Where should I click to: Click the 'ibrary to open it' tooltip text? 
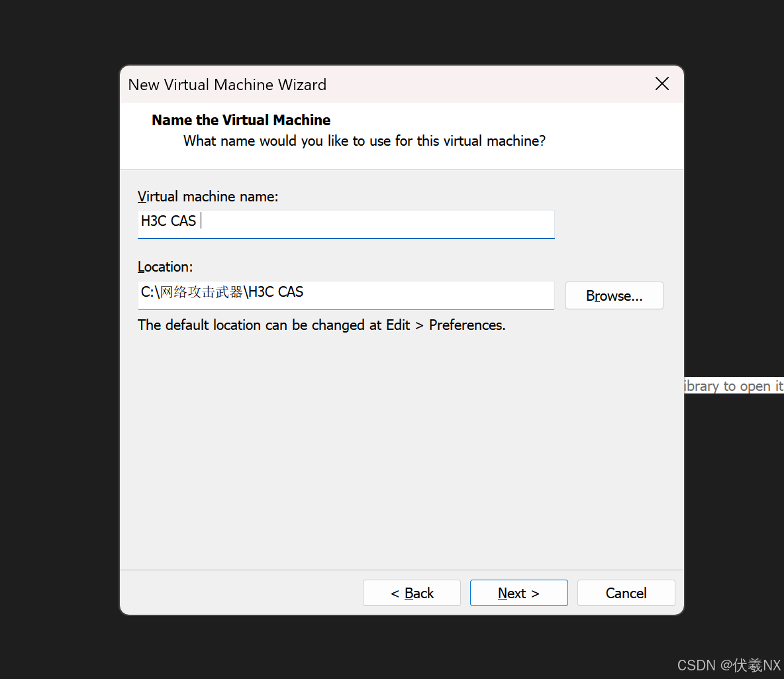click(x=732, y=386)
